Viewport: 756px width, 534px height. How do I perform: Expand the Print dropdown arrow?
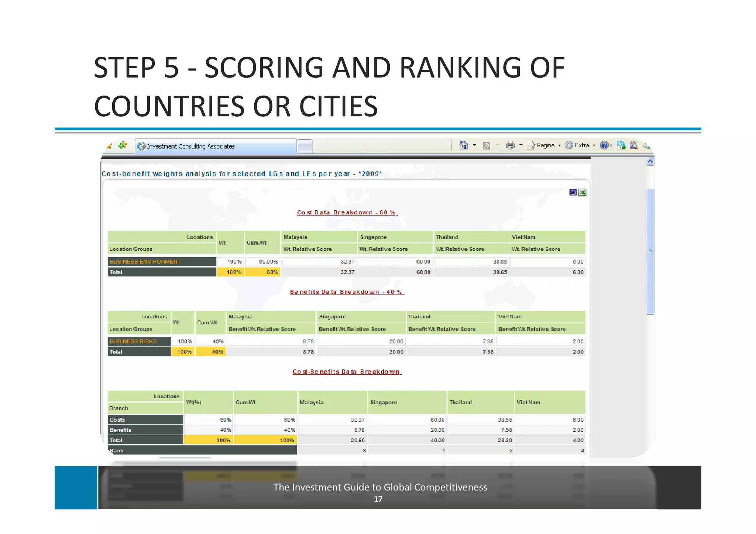[x=521, y=145]
